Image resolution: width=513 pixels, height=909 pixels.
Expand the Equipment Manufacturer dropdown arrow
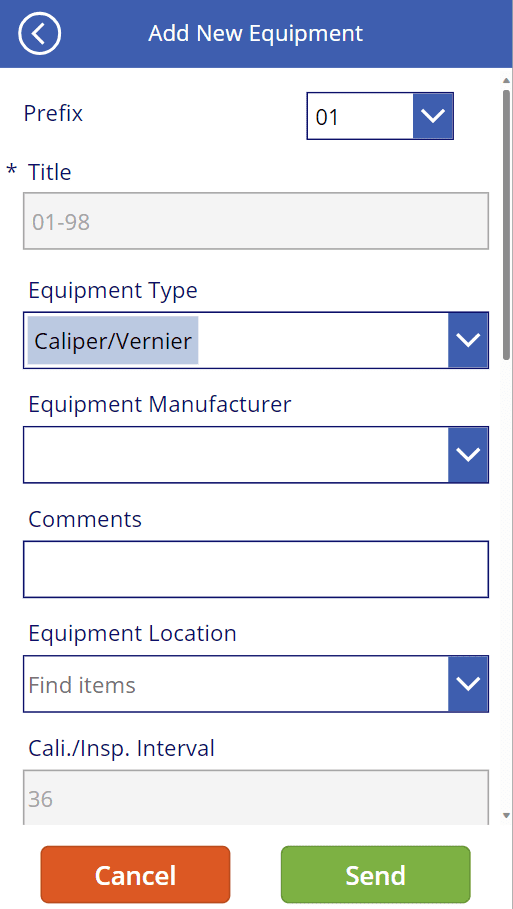point(468,454)
